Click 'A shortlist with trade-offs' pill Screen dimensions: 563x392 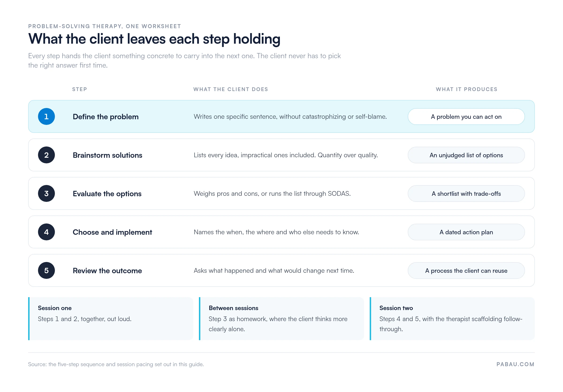(466, 194)
